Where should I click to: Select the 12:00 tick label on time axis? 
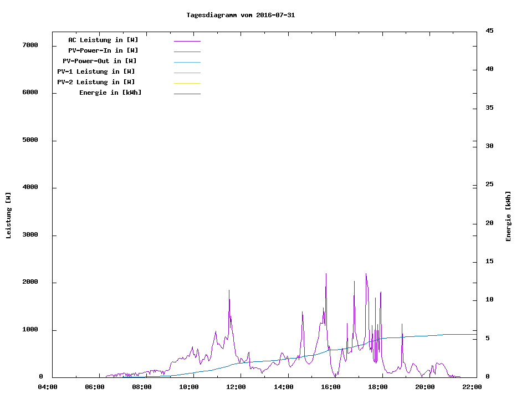click(x=237, y=387)
